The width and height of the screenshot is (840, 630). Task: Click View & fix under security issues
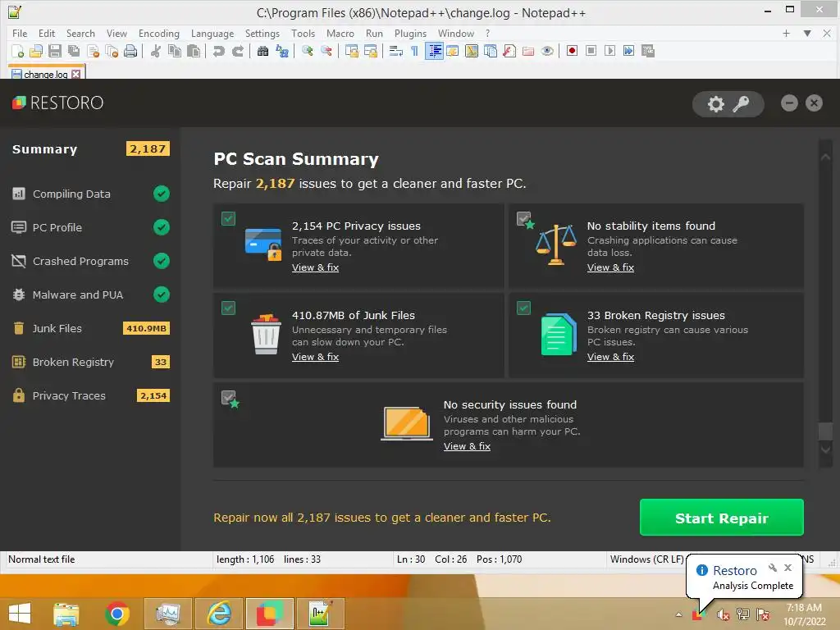click(467, 446)
